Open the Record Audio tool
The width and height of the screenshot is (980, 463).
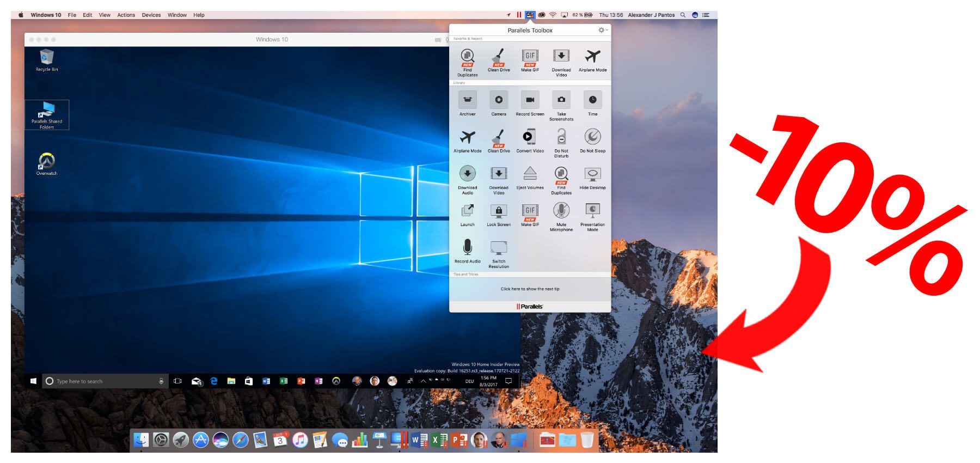point(467,251)
